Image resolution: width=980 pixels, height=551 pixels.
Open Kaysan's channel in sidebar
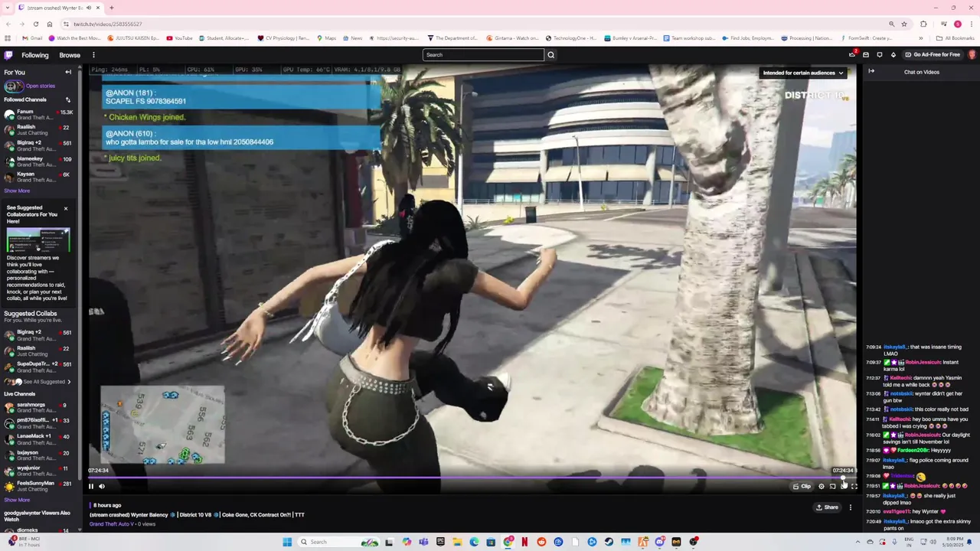pos(38,177)
